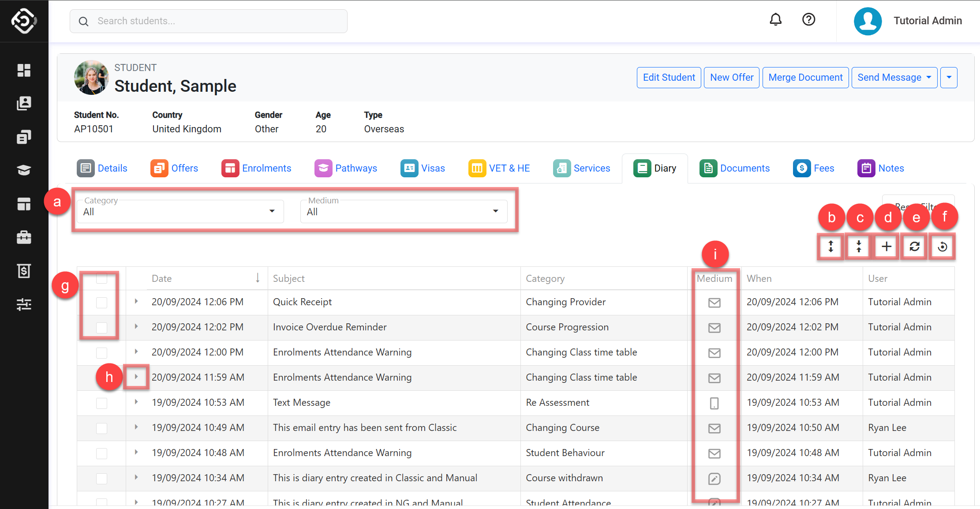Tick checkbox for 19/09/2024 10:48 AM row
This screenshot has width=980, height=509.
(x=101, y=453)
